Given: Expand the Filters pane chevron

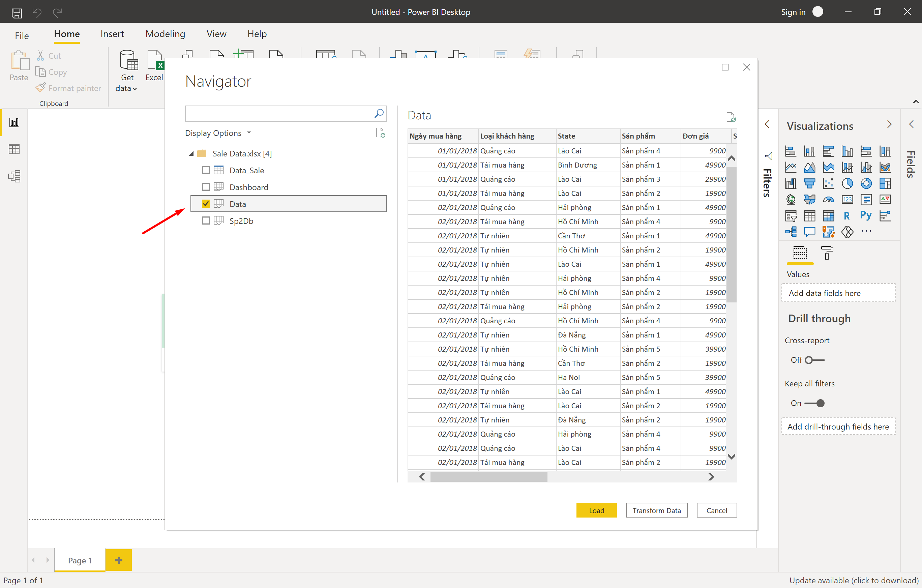Looking at the screenshot, I should (x=767, y=124).
